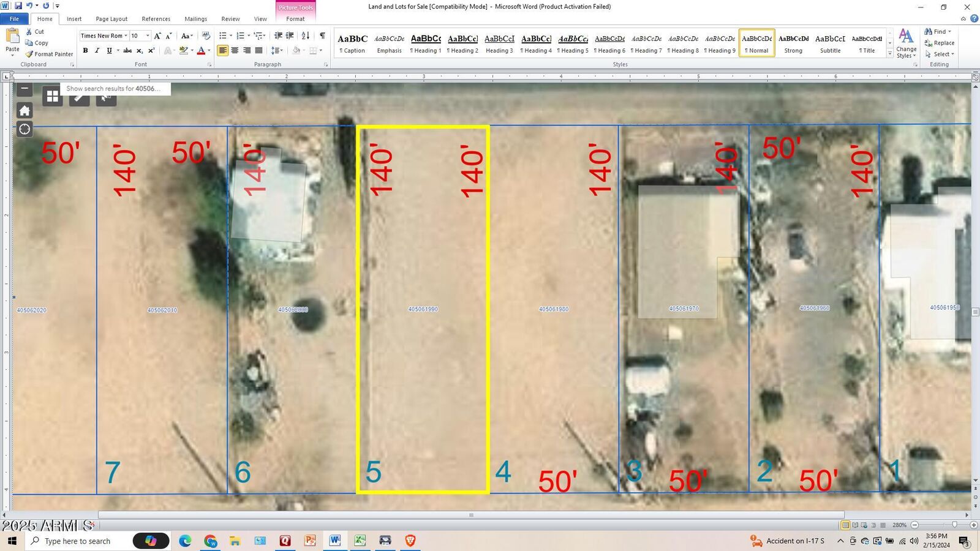Switch to the Picture Tools Format tab
The width and height of the screenshot is (980, 551).
point(295,18)
